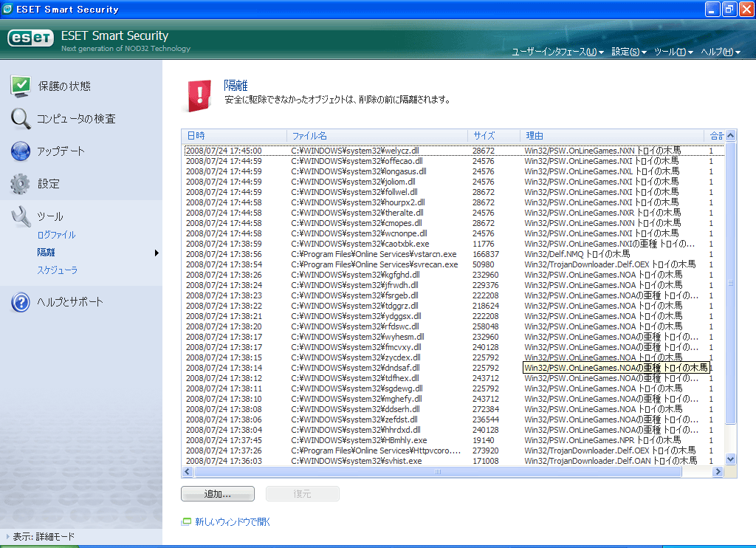756x548 pixels.
Task: Select the jfrwdh.dll file entry
Action: [354, 286]
